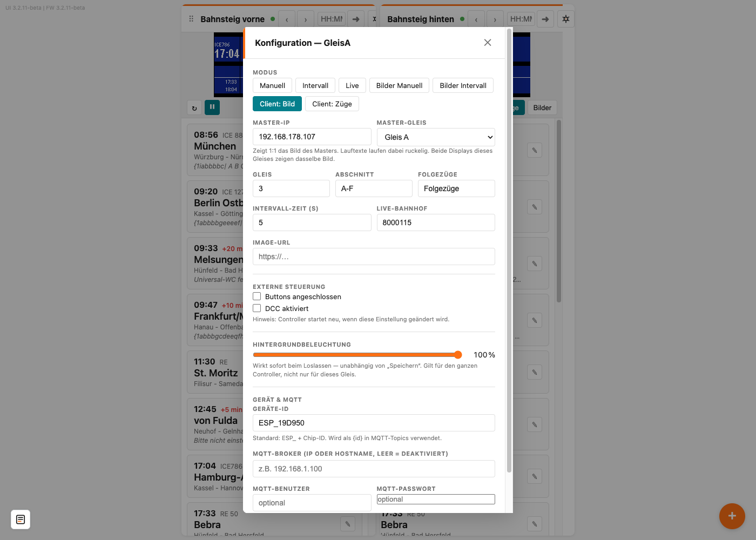
Task: Open the brightness sun icon in header
Action: pos(566,19)
